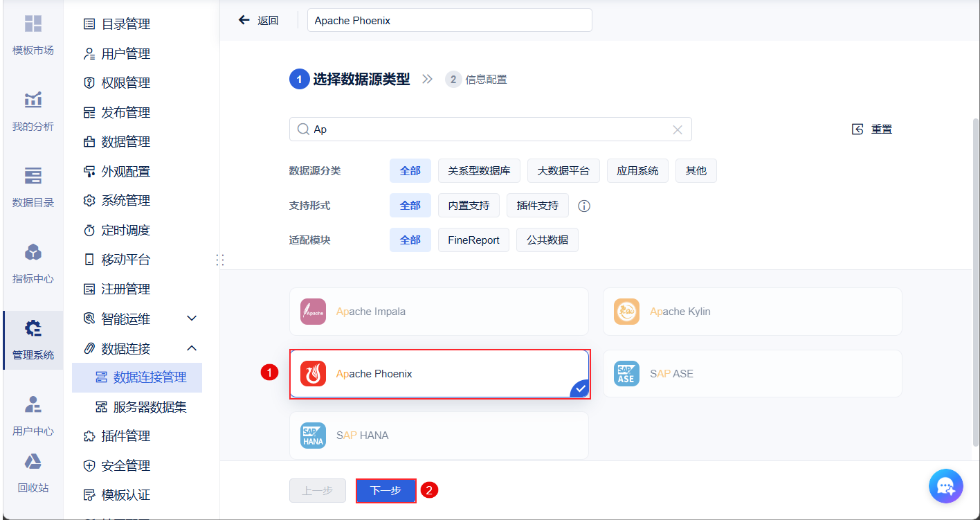Screen dimensions: 980x520
Task: Click step 2 信息配置 indicator
Action: [x=476, y=80]
